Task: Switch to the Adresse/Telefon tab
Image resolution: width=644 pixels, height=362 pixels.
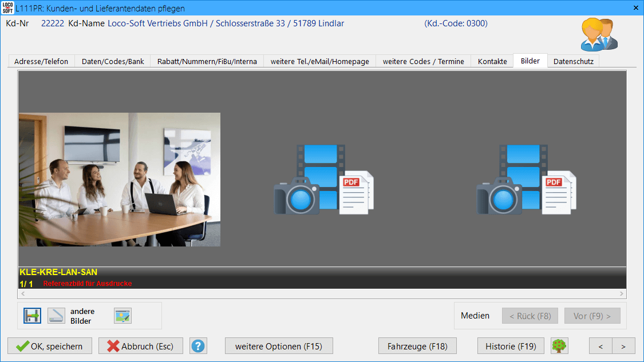Action: tap(41, 61)
